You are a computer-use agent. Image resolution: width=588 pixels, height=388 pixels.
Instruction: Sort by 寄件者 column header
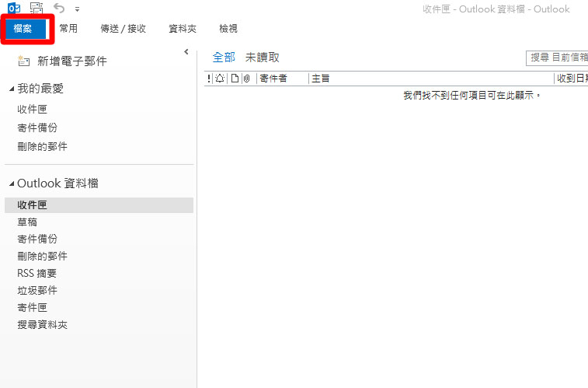point(273,79)
